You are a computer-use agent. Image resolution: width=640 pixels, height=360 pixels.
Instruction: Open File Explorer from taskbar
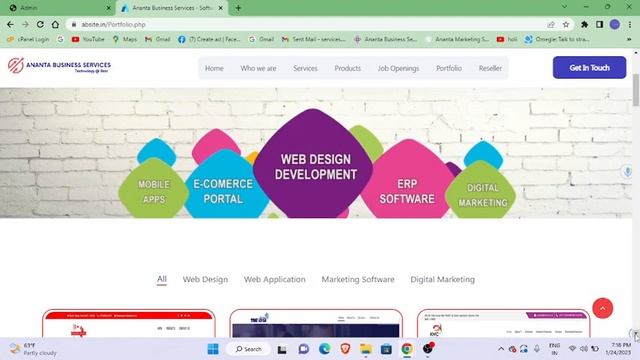click(366, 349)
